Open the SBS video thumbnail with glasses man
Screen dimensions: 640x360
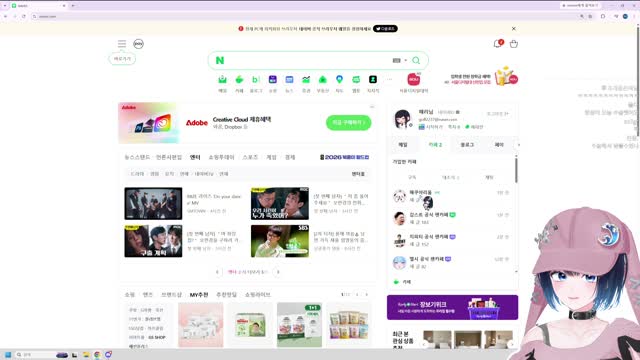(x=280, y=241)
